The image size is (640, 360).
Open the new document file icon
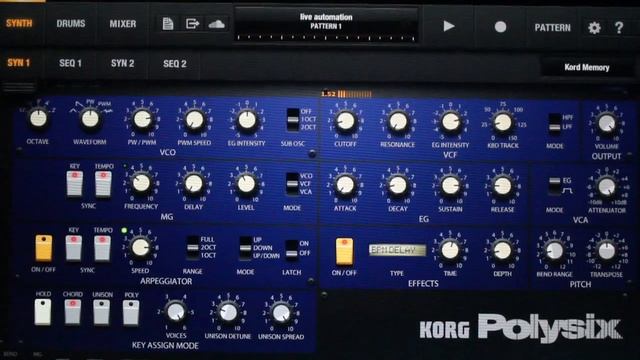click(168, 24)
